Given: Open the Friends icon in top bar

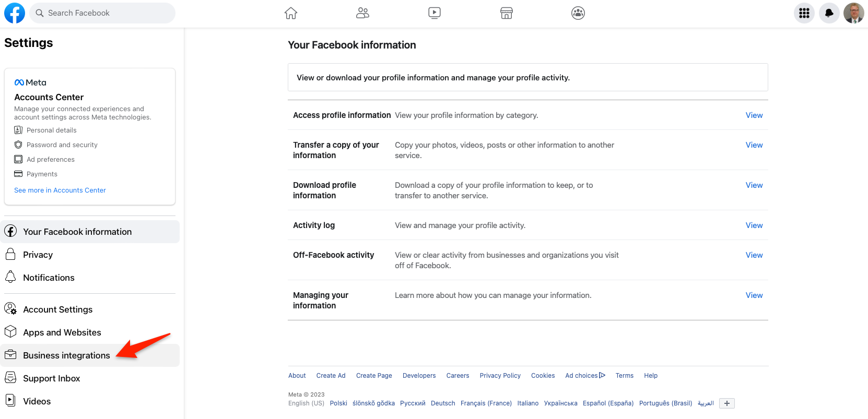Looking at the screenshot, I should [x=362, y=13].
